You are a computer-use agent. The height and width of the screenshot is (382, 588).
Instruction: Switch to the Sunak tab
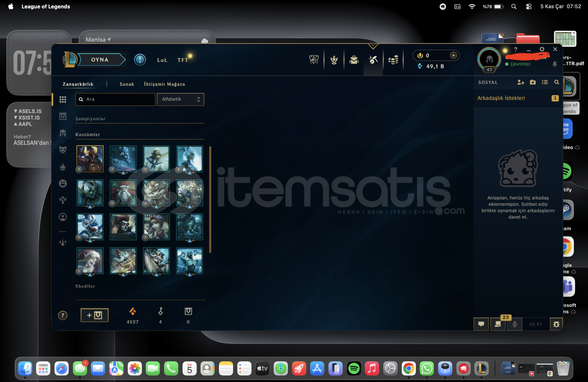127,84
